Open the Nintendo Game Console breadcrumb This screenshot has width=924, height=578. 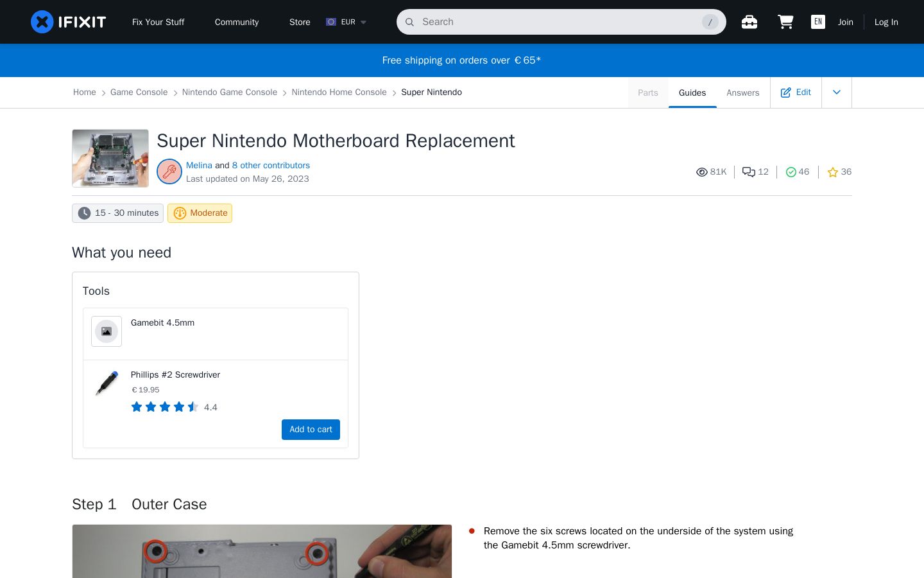tap(230, 92)
